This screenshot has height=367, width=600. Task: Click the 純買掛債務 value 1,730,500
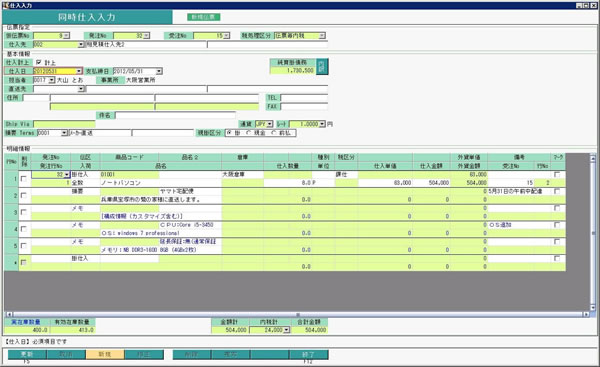tap(293, 71)
